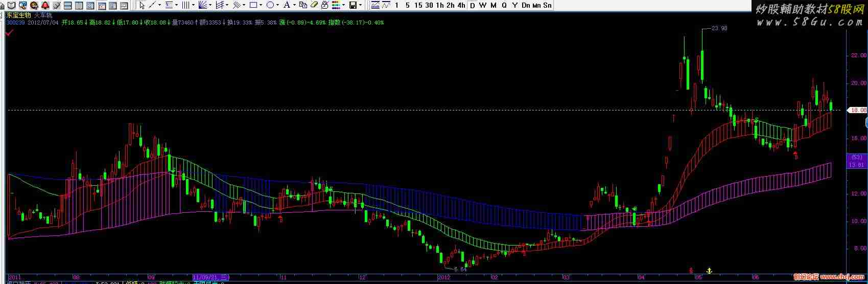This screenshot has width=868, height=284.
Task: Select the vertical cycle lines tool
Action: pos(185,5)
